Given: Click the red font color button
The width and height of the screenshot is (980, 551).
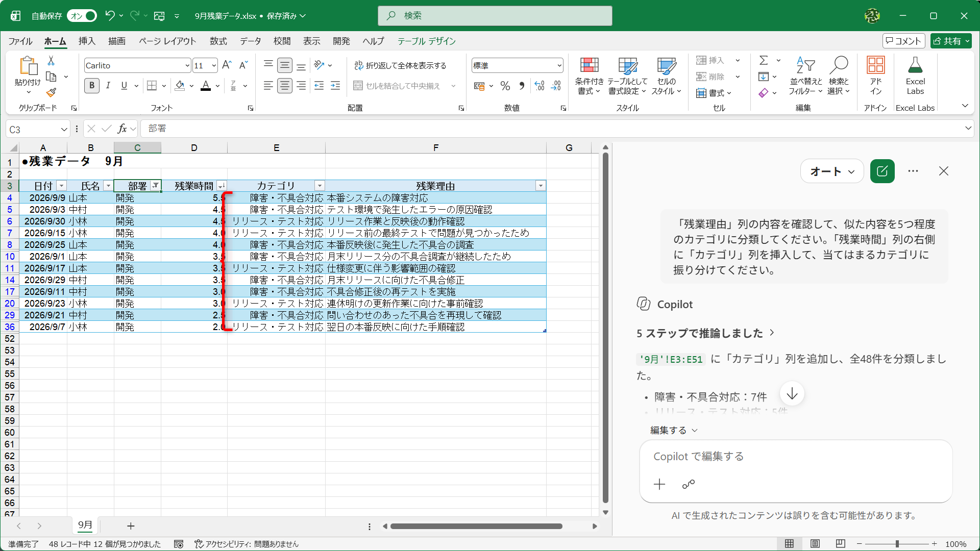Looking at the screenshot, I should pyautogui.click(x=206, y=86).
